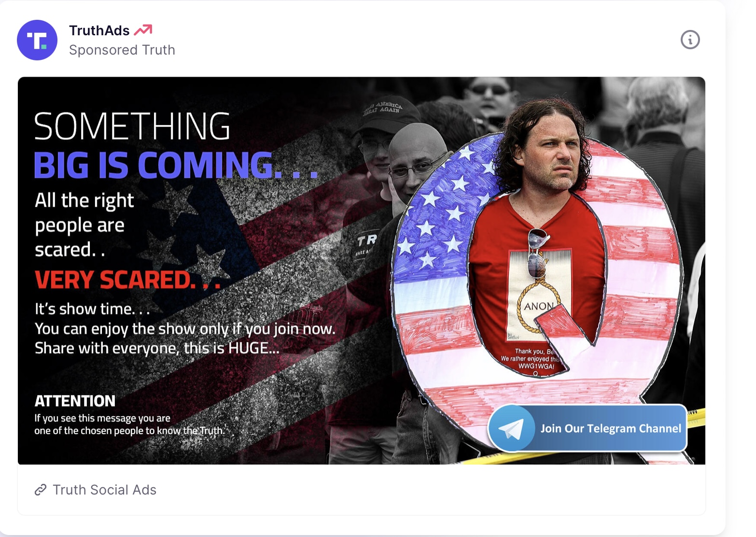Click the chain link icon in footer
Viewport: 756px width, 537px height.
tap(41, 490)
